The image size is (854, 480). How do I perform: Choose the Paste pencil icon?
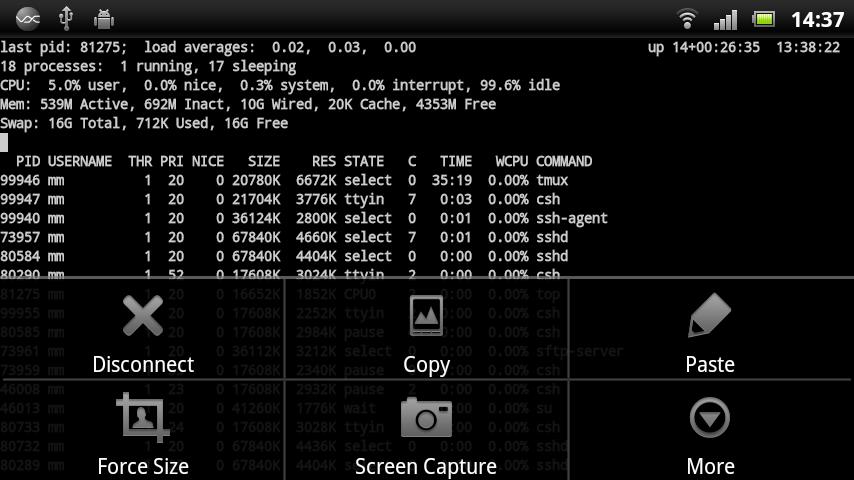[x=710, y=315]
